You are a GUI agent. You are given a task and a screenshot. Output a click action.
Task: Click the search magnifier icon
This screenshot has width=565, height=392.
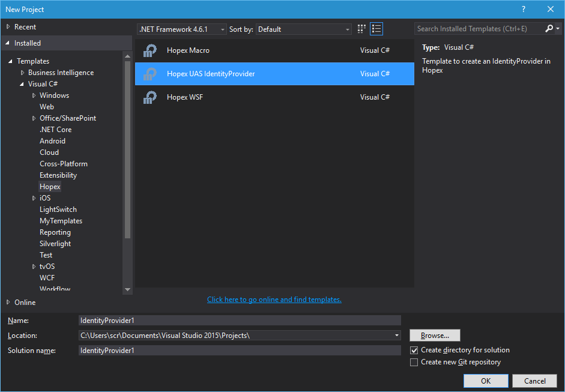coord(549,29)
